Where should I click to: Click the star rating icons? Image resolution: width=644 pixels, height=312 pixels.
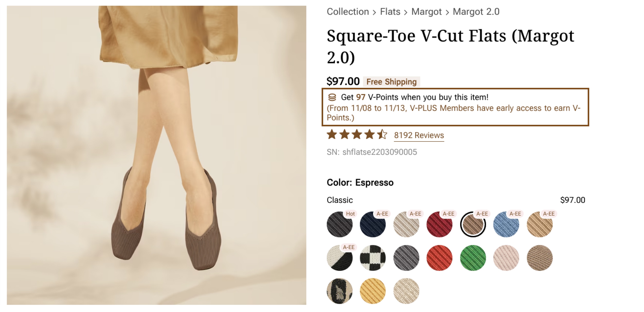357,135
